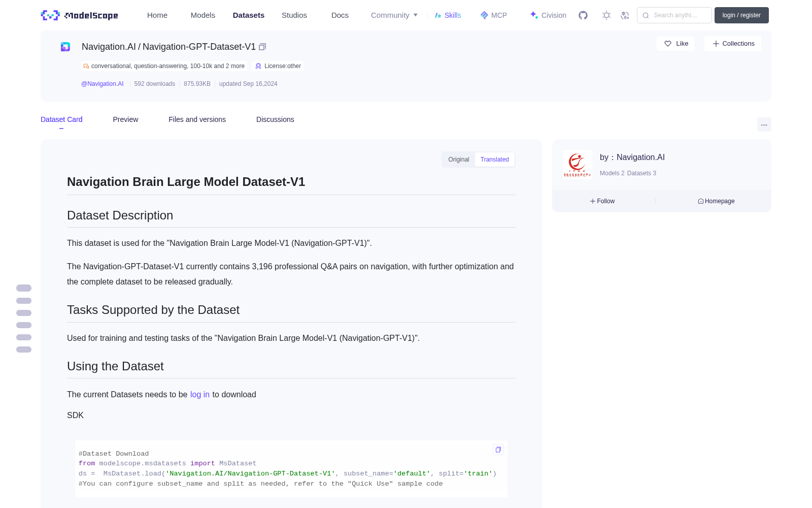The image size is (812, 508).
Task: Click the 'by：Navigation.AI' name
Action: coord(632,157)
